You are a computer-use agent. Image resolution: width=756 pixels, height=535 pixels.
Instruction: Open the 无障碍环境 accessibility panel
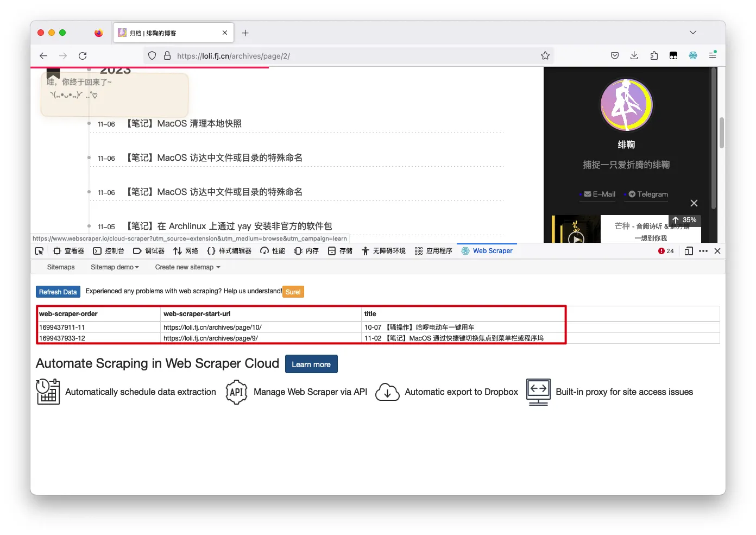(x=383, y=251)
